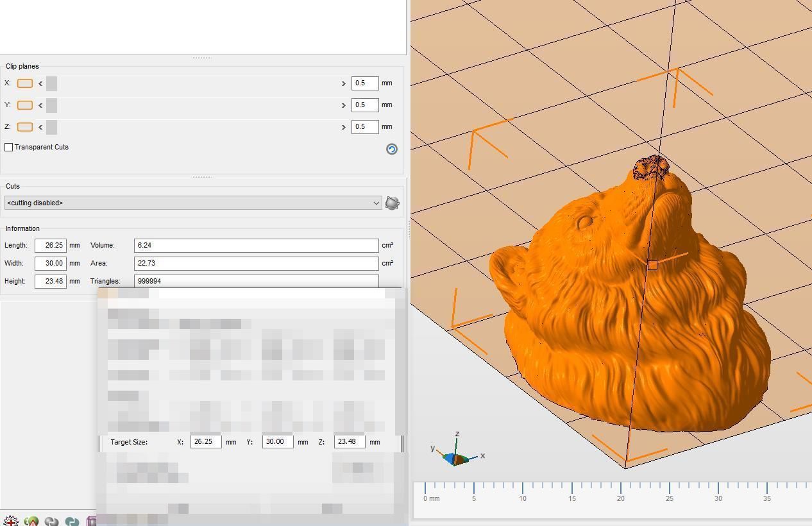Click the Target Size label
The height and width of the screenshot is (526, 812).
coord(129,442)
